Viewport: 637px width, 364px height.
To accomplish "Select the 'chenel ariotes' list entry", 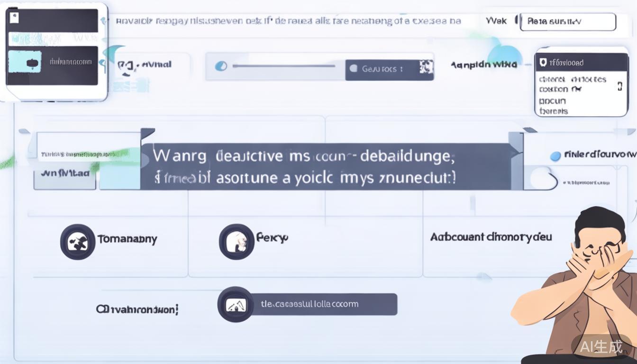I will click(573, 79).
